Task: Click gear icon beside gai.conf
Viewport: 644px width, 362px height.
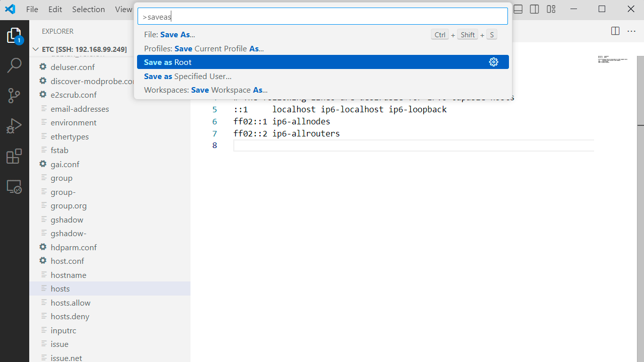Action: [x=43, y=164]
